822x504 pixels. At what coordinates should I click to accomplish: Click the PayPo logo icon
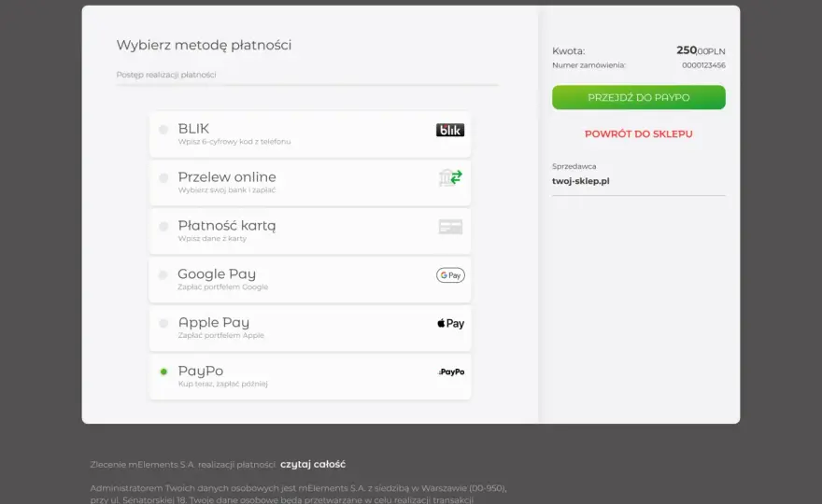point(451,372)
